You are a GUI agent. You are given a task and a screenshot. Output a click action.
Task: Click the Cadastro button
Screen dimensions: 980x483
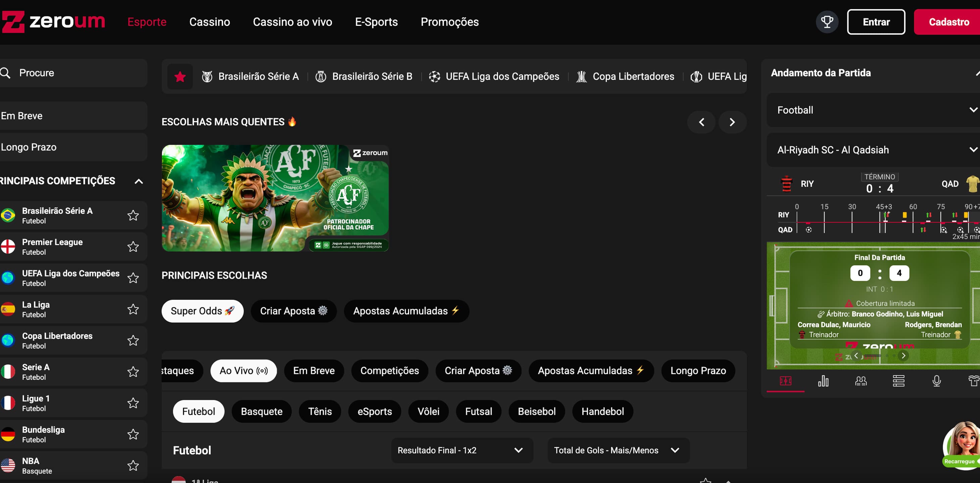pos(947,22)
